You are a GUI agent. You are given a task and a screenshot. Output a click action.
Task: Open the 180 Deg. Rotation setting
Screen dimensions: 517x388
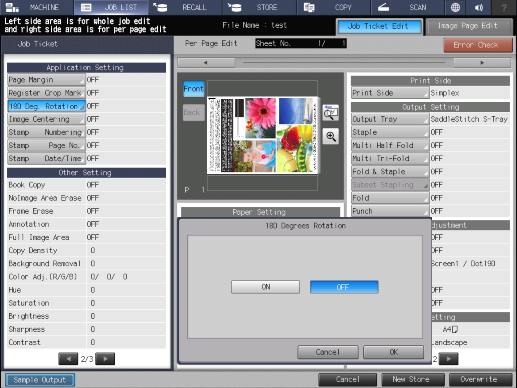point(46,106)
